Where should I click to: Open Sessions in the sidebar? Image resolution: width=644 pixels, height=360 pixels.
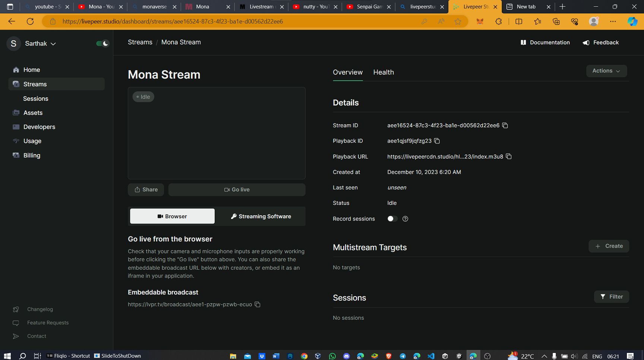35,98
